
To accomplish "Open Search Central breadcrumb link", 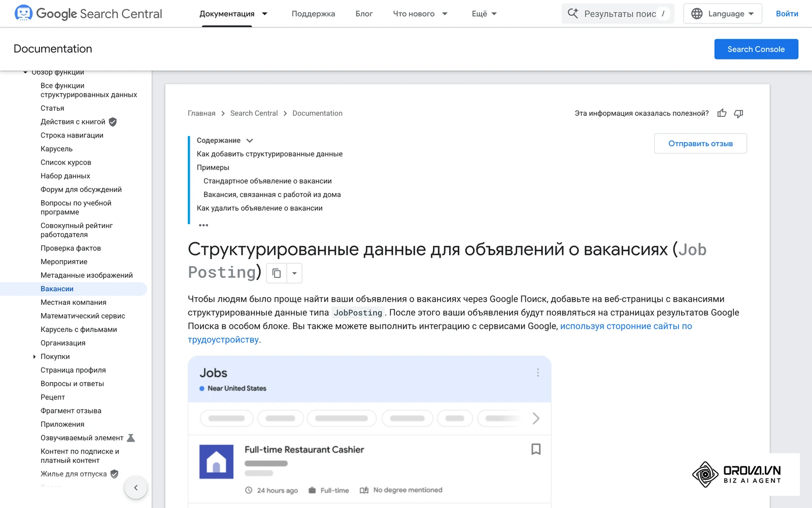I will pos(254,113).
